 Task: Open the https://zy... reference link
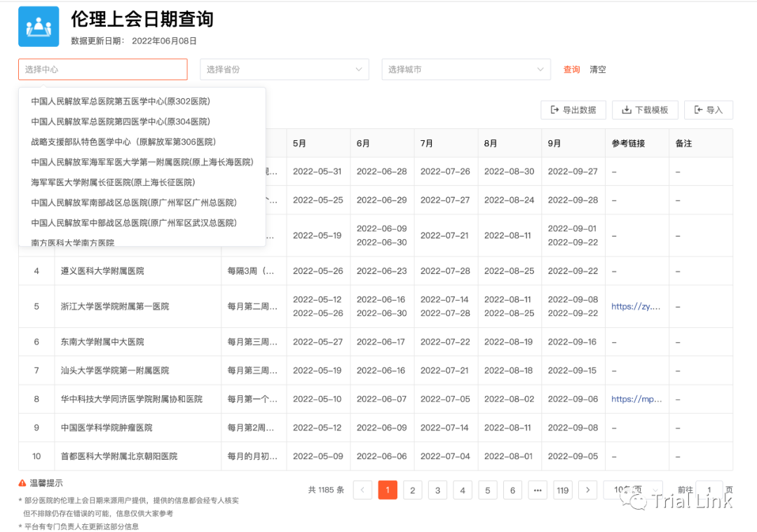(x=635, y=306)
